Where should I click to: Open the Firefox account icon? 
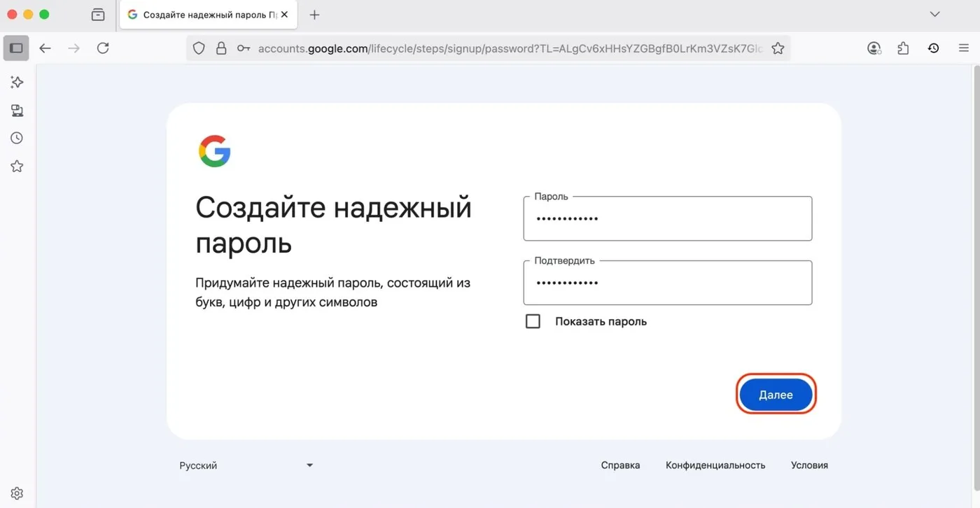(x=874, y=48)
